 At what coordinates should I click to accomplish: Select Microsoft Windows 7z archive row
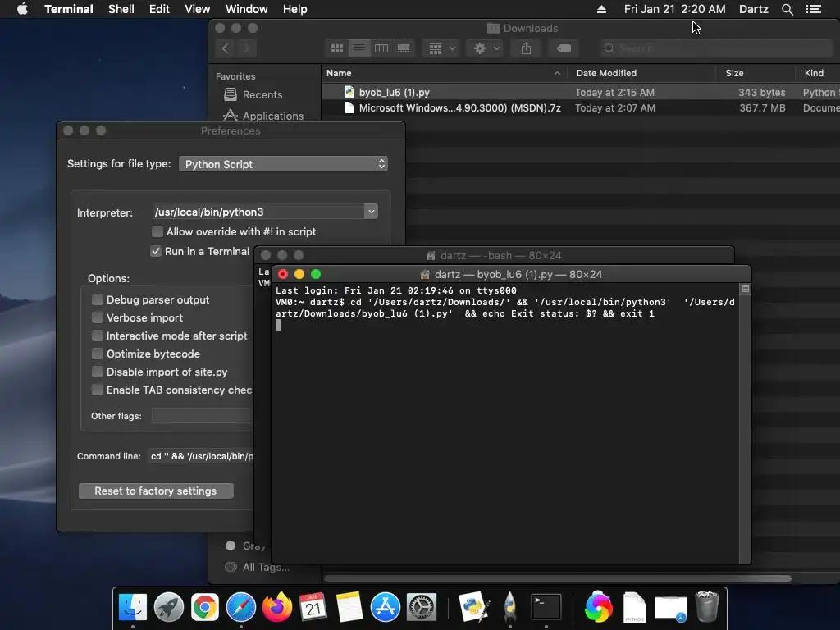coord(581,108)
